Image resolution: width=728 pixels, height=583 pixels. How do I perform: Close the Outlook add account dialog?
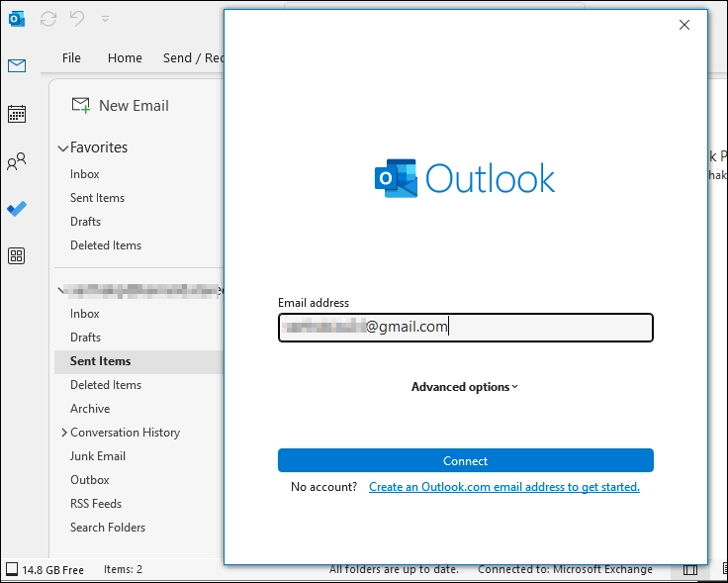[x=684, y=25]
